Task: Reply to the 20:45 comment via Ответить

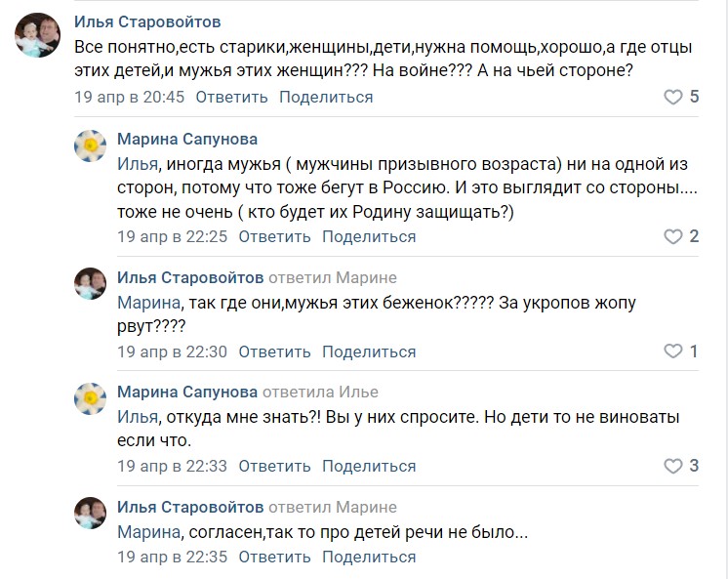Action: click(231, 97)
